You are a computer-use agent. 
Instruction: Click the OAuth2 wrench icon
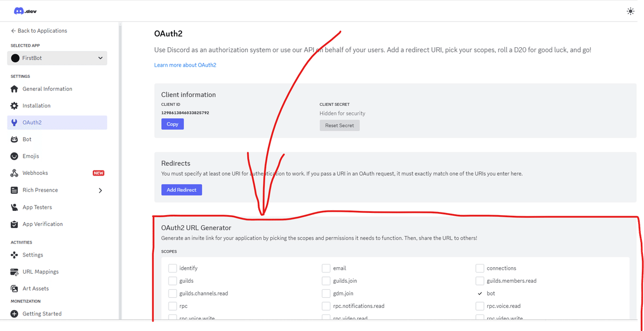tap(14, 123)
